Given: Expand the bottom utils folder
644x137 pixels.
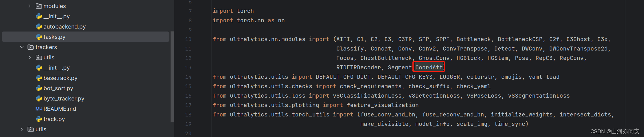Looking at the screenshot, I should tap(21, 129).
